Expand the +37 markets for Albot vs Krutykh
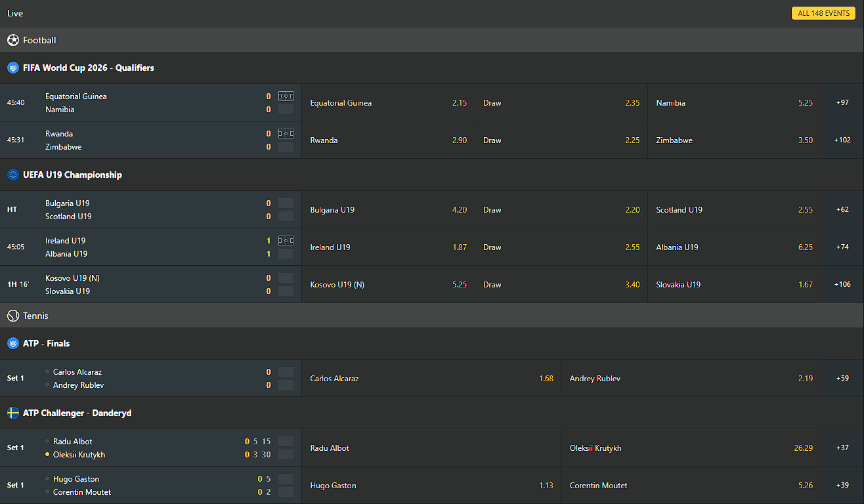Viewport: 864px width, 504px height. pos(842,448)
